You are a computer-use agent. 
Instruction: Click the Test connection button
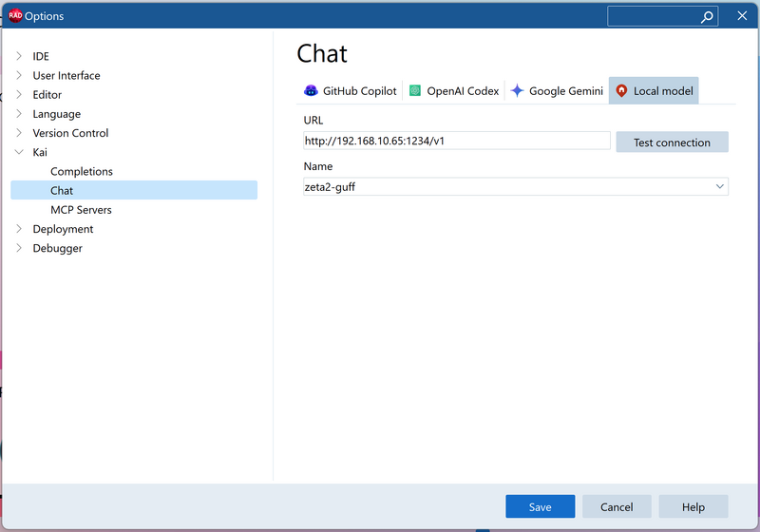(x=672, y=142)
